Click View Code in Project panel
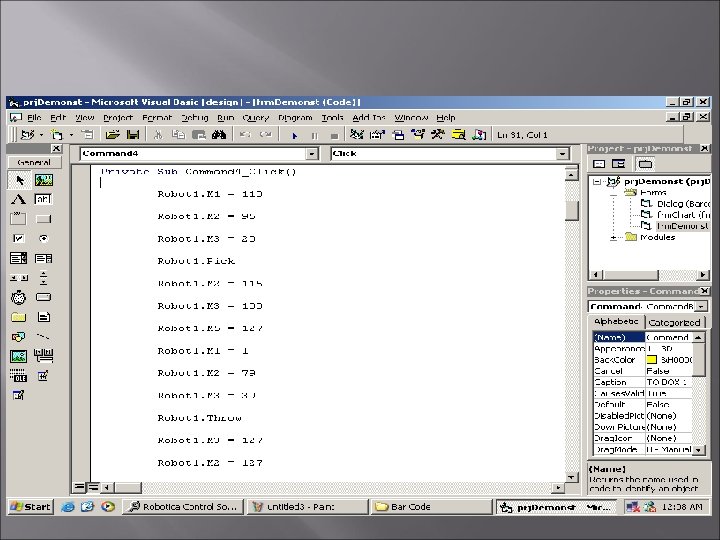 [599, 164]
